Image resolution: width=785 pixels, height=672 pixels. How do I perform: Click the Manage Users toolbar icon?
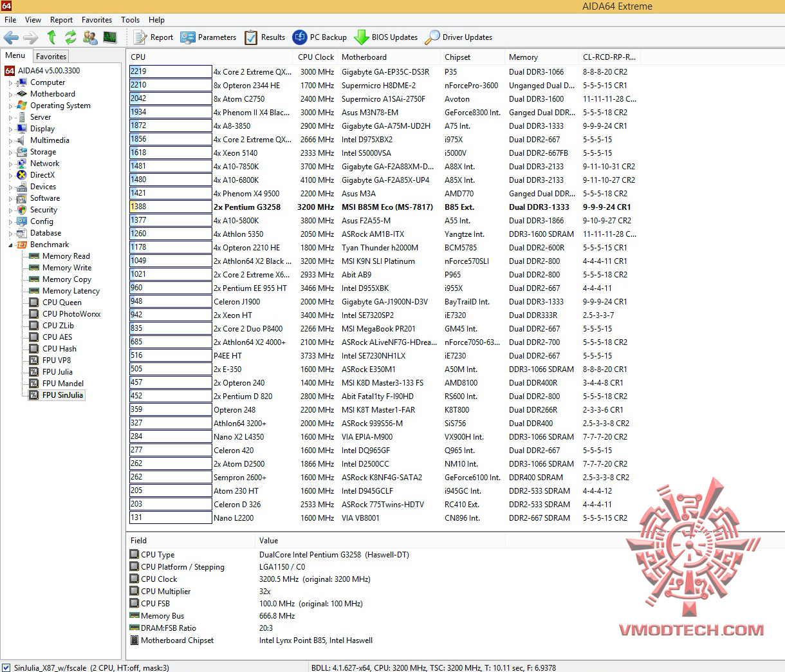pyautogui.click(x=90, y=37)
